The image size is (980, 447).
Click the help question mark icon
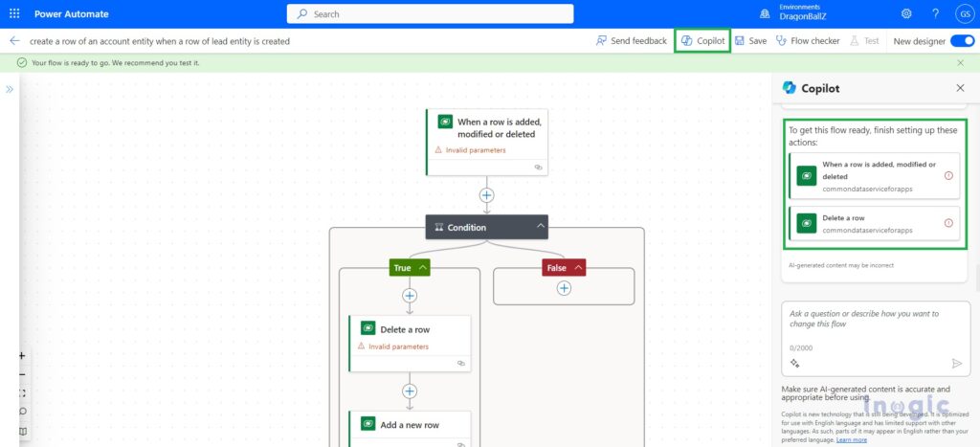coord(935,13)
